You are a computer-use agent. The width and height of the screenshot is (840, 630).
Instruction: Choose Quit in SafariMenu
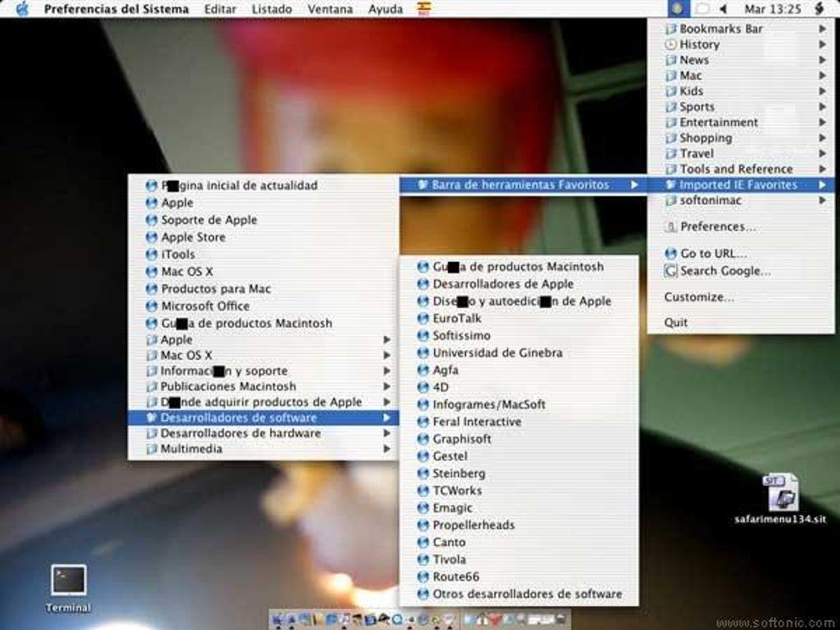(x=741, y=323)
